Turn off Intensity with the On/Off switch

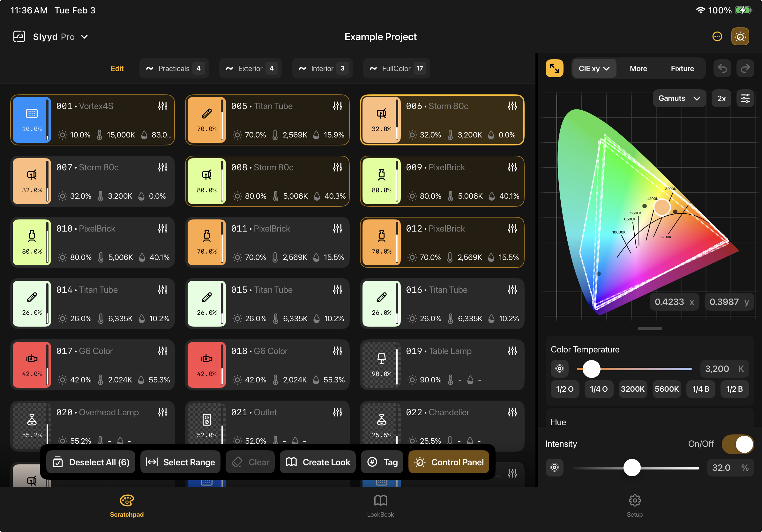(737, 444)
